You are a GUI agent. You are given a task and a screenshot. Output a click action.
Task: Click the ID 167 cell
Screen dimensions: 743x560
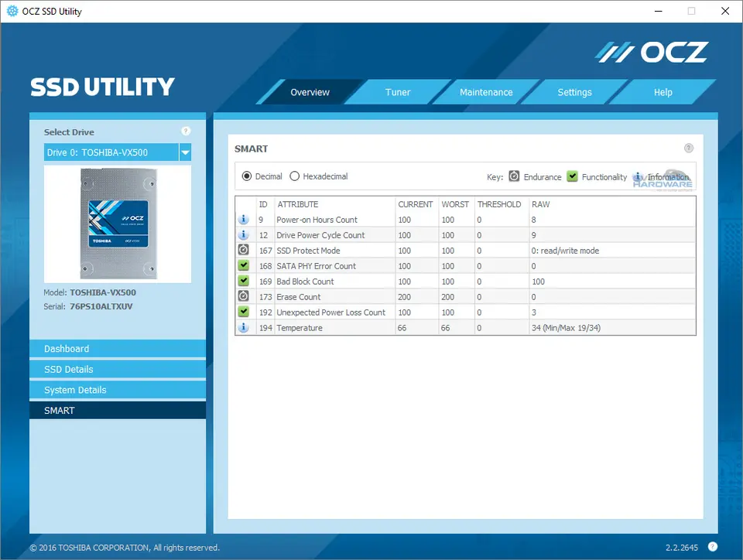(x=265, y=251)
